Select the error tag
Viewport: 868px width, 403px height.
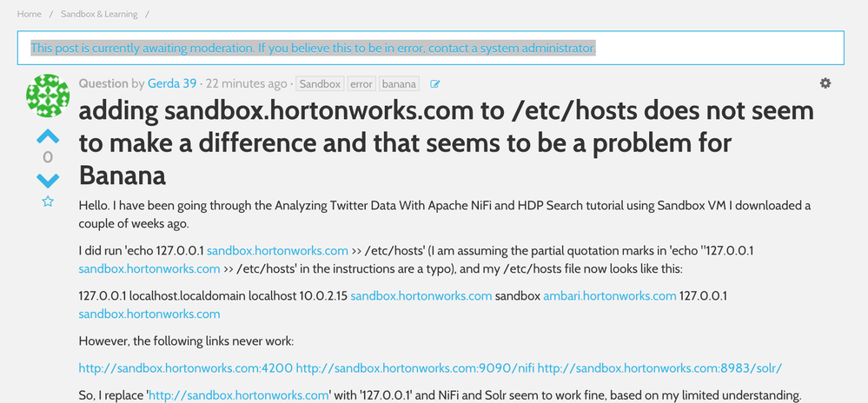click(x=361, y=84)
